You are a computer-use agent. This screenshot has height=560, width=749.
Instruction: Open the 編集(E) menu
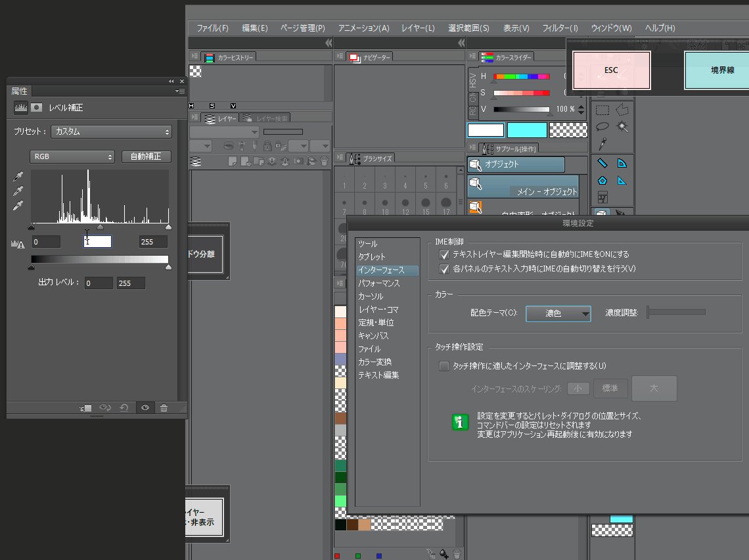coord(255,28)
